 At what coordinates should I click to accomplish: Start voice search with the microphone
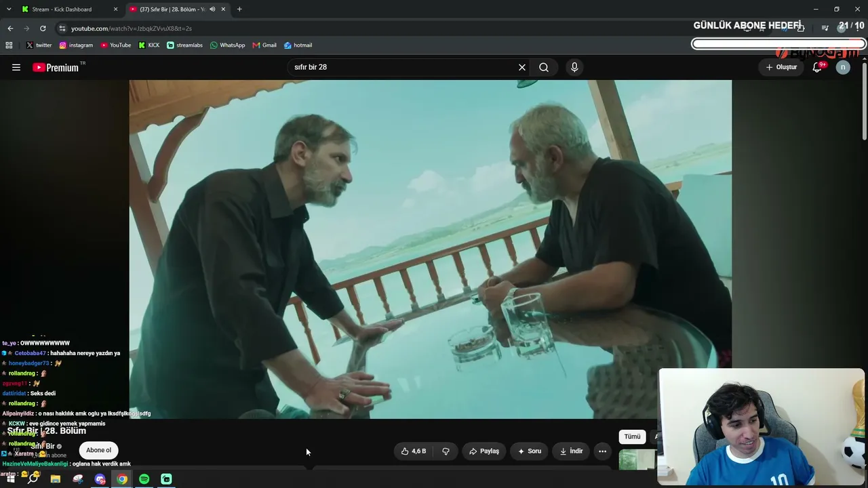[574, 67]
